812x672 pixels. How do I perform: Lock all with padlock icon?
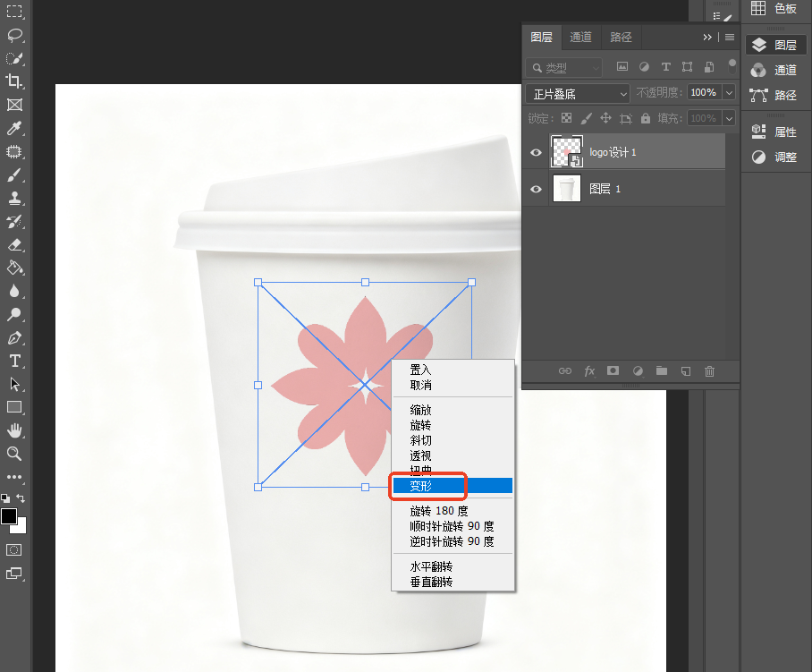(x=646, y=118)
